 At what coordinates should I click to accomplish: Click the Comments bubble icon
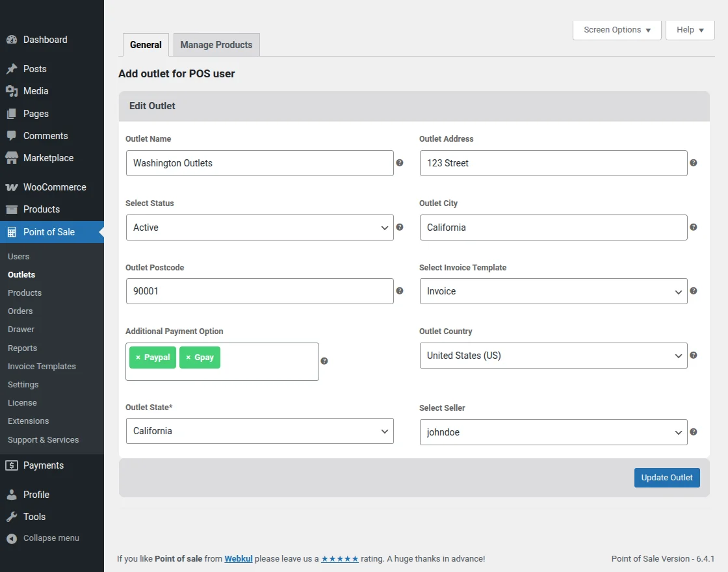[x=12, y=136]
